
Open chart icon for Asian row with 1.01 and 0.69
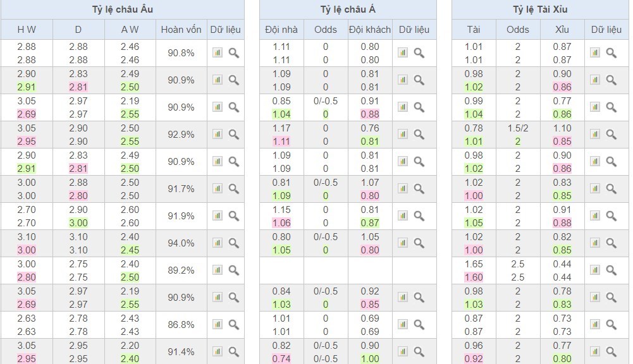pos(402,325)
